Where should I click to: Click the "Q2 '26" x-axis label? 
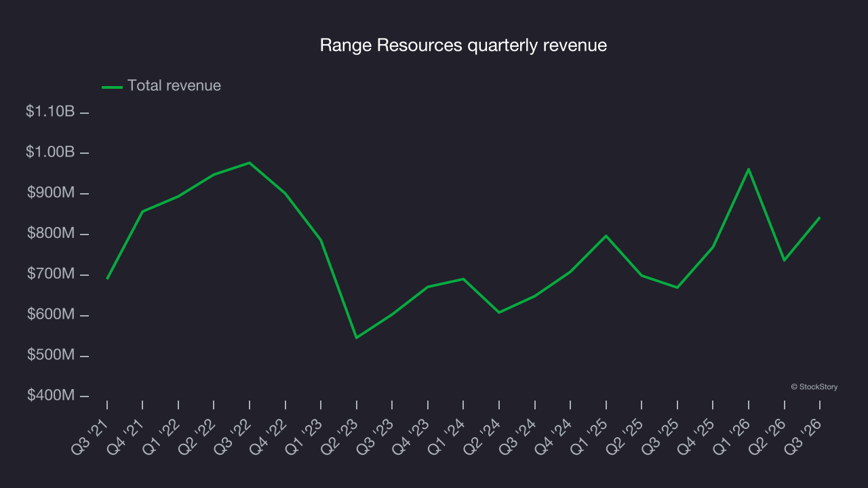coord(768,437)
